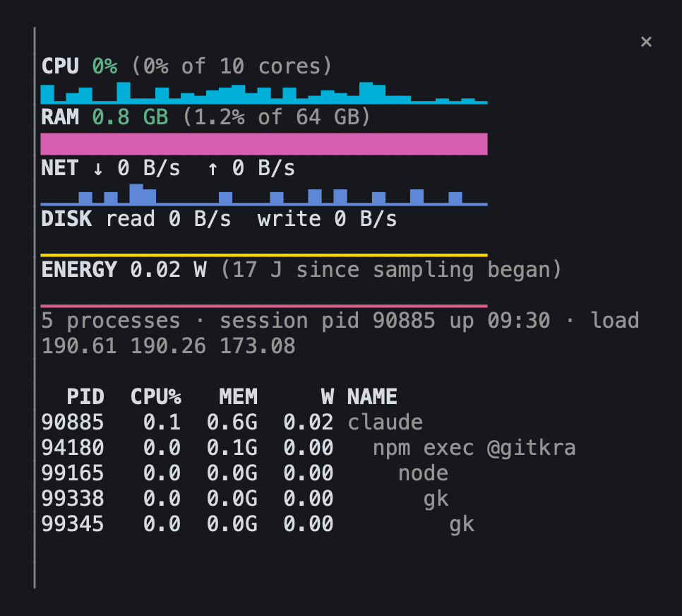Click '(17 J since sampling began)' text
Screen dimensions: 682x616
click(x=391, y=270)
